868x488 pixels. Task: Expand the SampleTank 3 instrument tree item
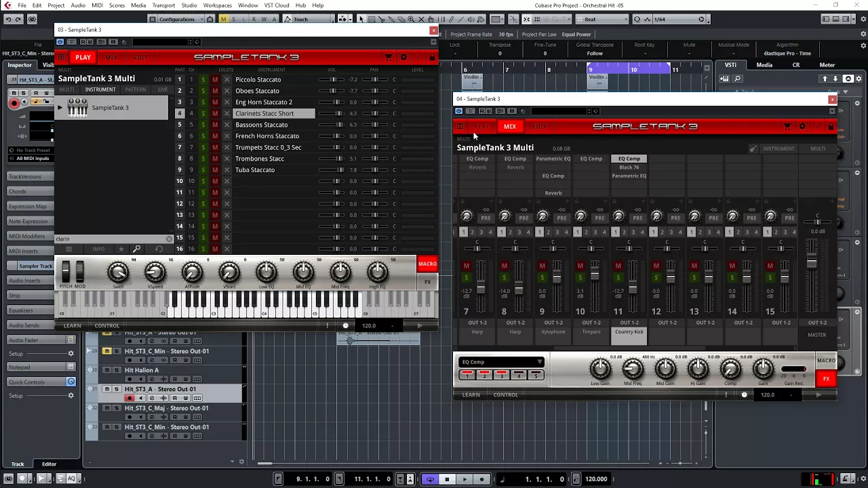[x=60, y=108]
